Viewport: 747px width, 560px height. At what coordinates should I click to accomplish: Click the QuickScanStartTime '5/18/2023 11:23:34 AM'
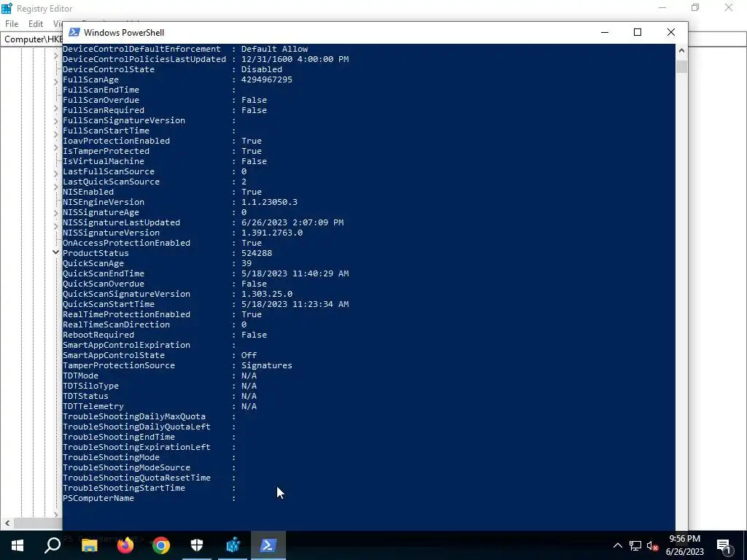(295, 304)
